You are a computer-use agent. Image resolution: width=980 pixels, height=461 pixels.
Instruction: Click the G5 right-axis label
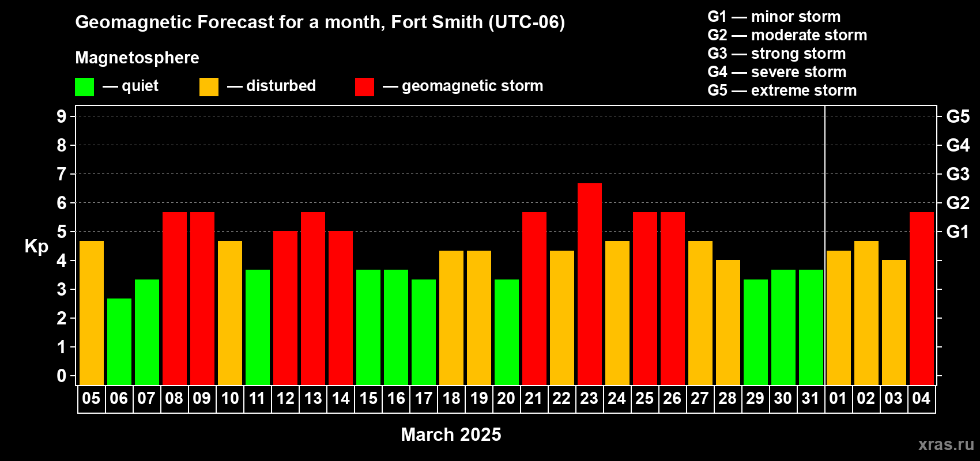(958, 116)
